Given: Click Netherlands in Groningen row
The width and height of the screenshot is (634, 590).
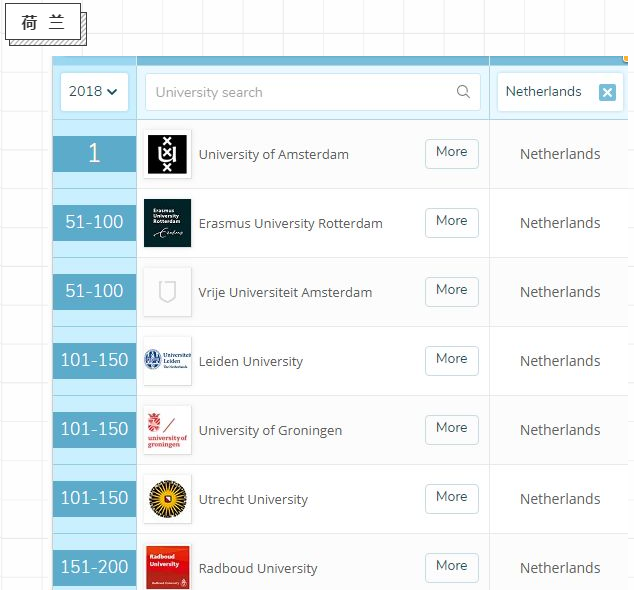Looking at the screenshot, I should (560, 430).
